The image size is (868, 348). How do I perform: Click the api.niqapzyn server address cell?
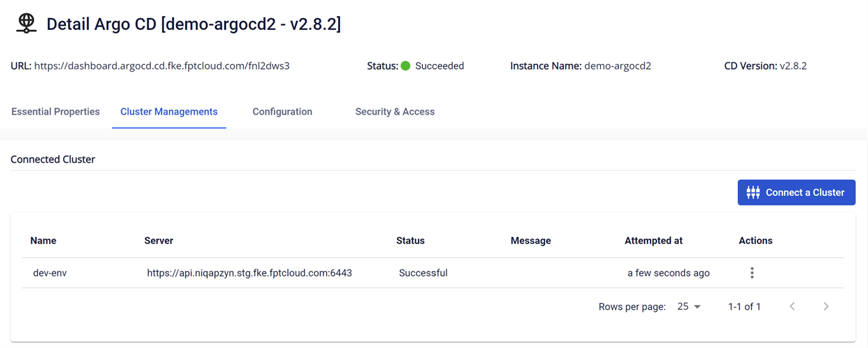[250, 273]
